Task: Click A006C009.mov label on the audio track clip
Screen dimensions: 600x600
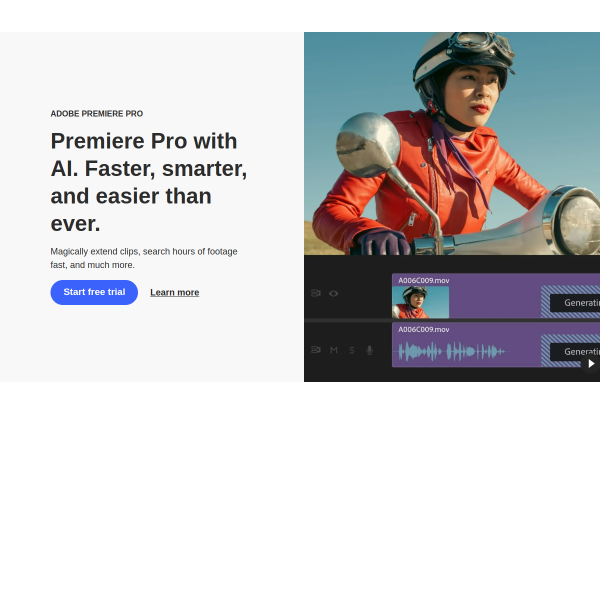Action: [424, 329]
